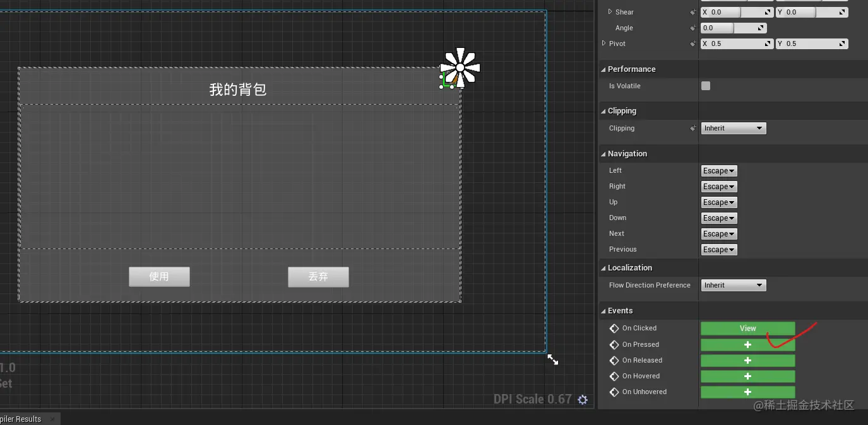The image size is (868, 425).
Task: Click the On Released event diamond icon
Action: (x=614, y=361)
